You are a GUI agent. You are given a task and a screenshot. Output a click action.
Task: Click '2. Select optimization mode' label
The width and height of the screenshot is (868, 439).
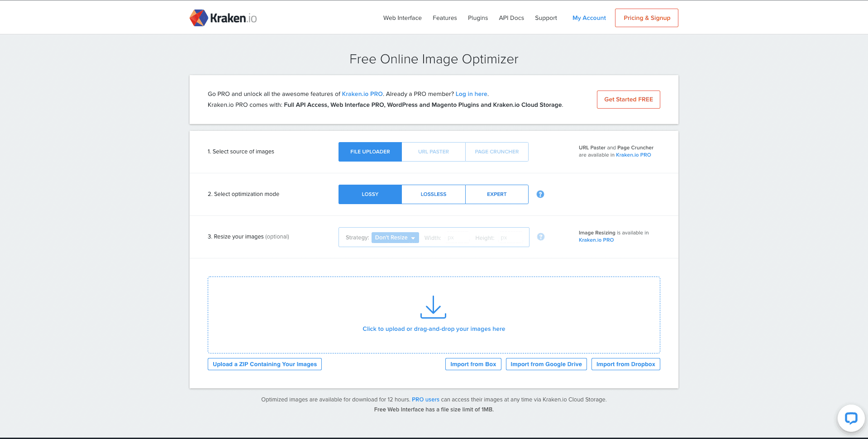tap(243, 194)
